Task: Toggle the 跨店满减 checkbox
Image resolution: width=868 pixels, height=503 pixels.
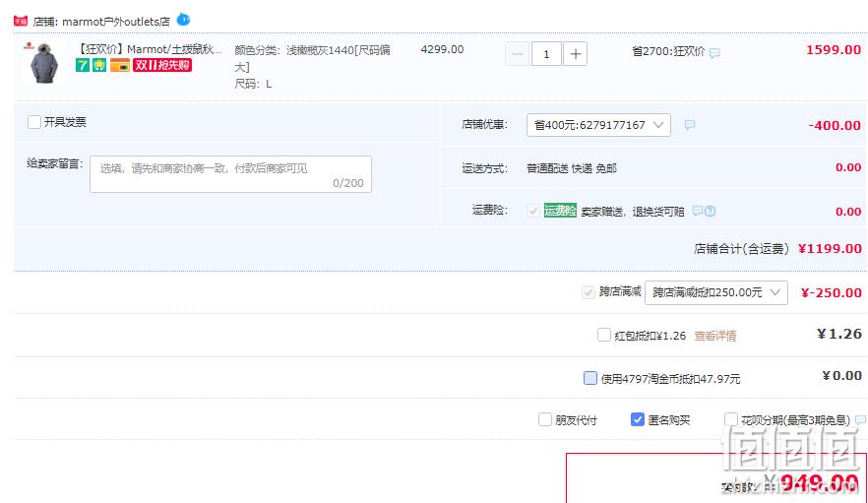Action: tap(588, 292)
